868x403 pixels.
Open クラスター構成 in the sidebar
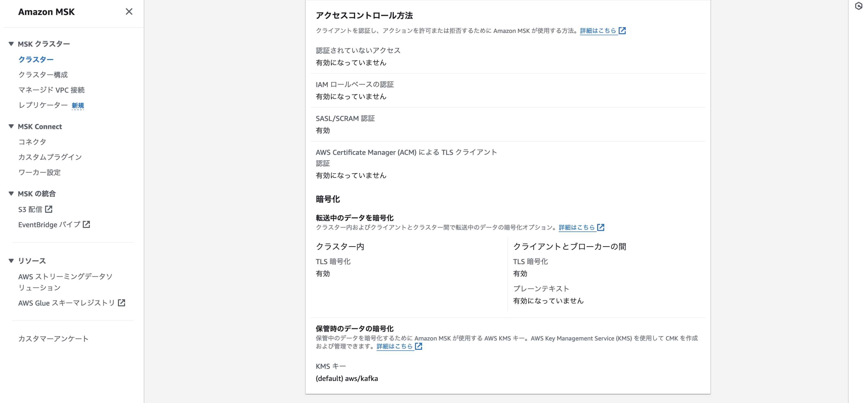coord(43,75)
